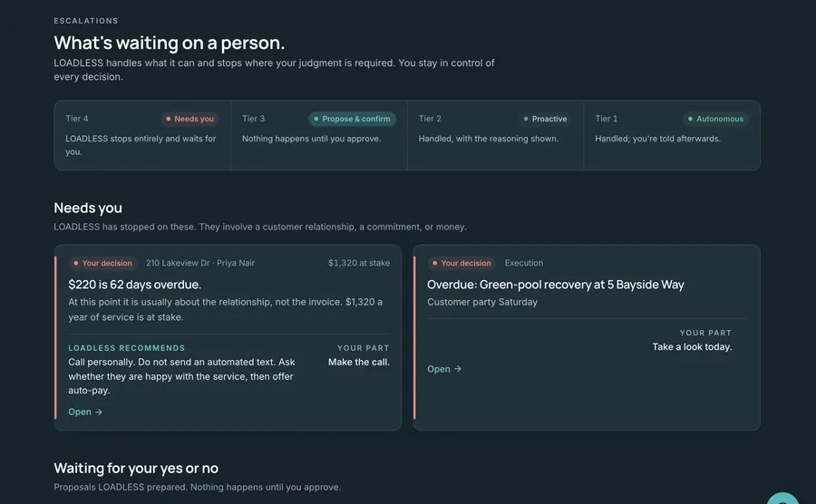Open the $220 overdue invoice escalation
816x504 pixels.
coord(85,412)
